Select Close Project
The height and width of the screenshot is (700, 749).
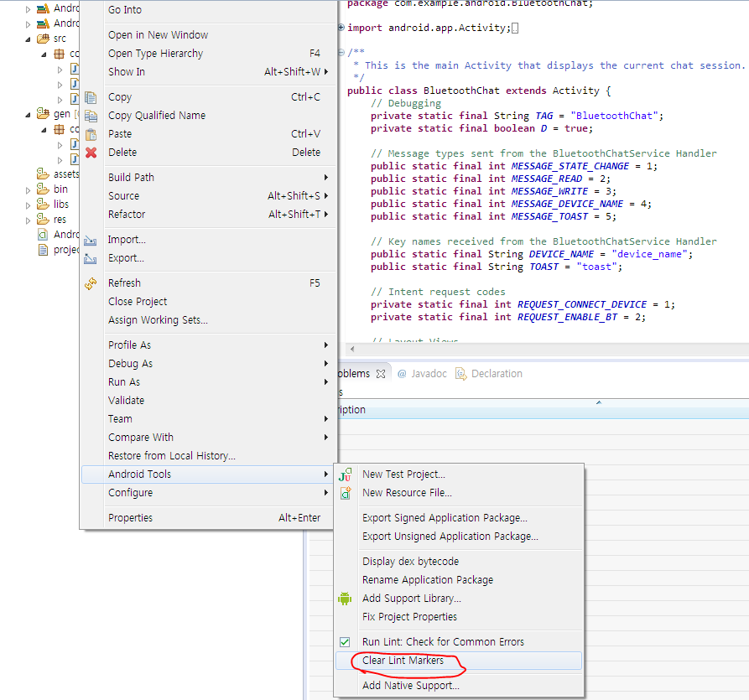pos(207,302)
